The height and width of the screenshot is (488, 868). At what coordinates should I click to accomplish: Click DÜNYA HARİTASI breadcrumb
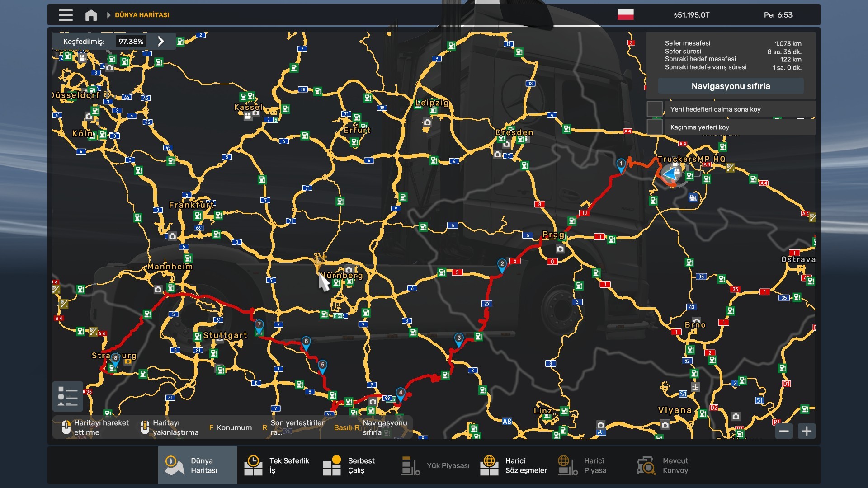[142, 15]
